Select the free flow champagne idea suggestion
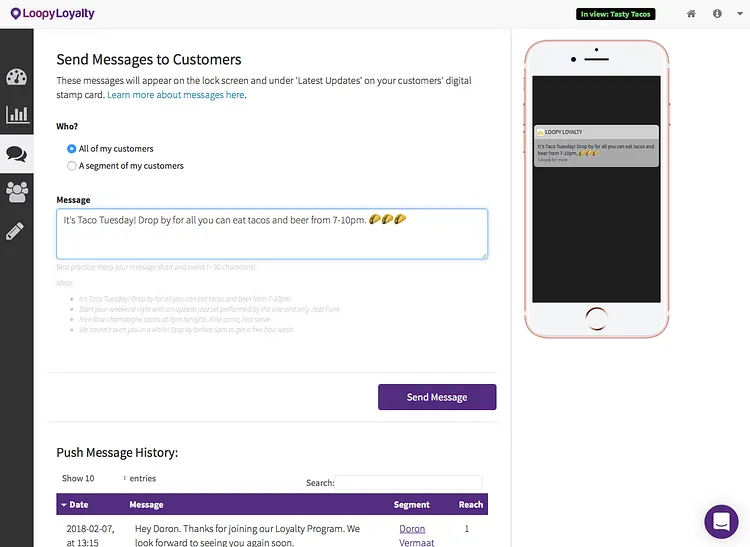This screenshot has width=750, height=547. pyautogui.click(x=175, y=319)
